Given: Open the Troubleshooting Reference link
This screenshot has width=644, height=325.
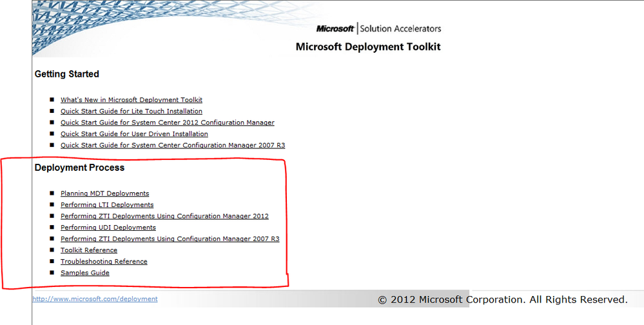Looking at the screenshot, I should [x=104, y=262].
